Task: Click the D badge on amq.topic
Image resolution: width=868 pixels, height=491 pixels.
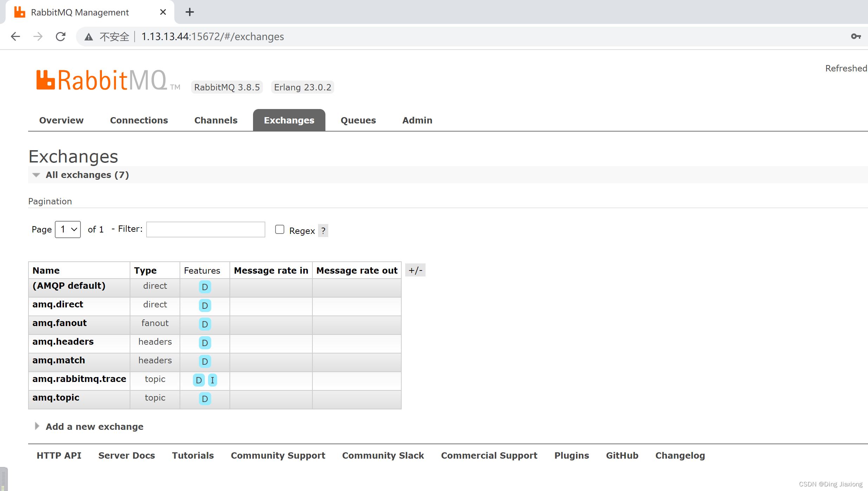Action: (205, 399)
